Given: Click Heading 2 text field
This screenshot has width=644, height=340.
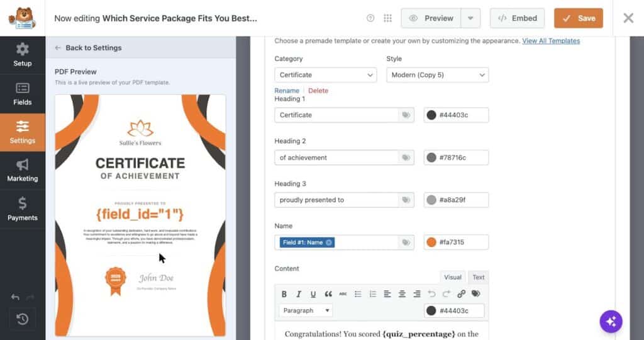Looking at the screenshot, I should (337, 157).
